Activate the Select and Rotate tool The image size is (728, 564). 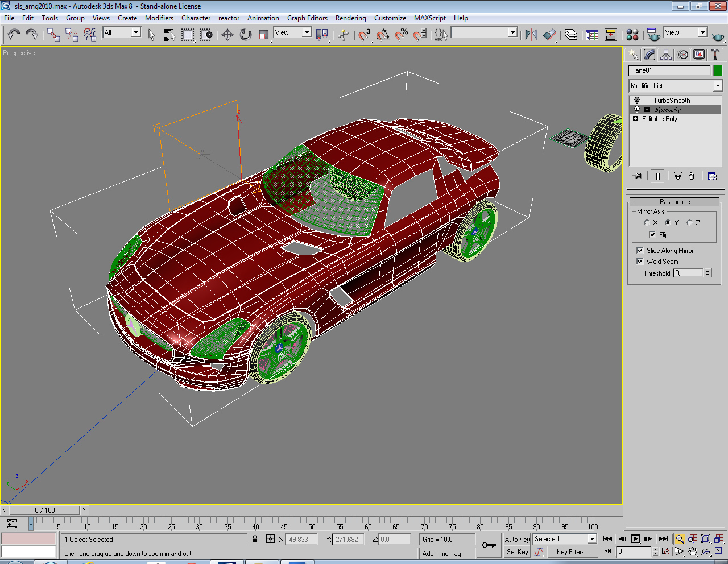click(245, 35)
